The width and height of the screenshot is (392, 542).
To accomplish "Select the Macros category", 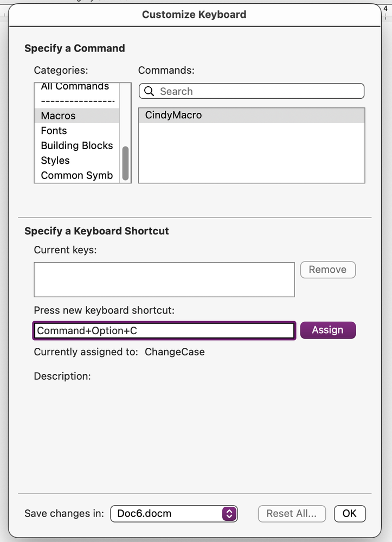I will click(59, 116).
